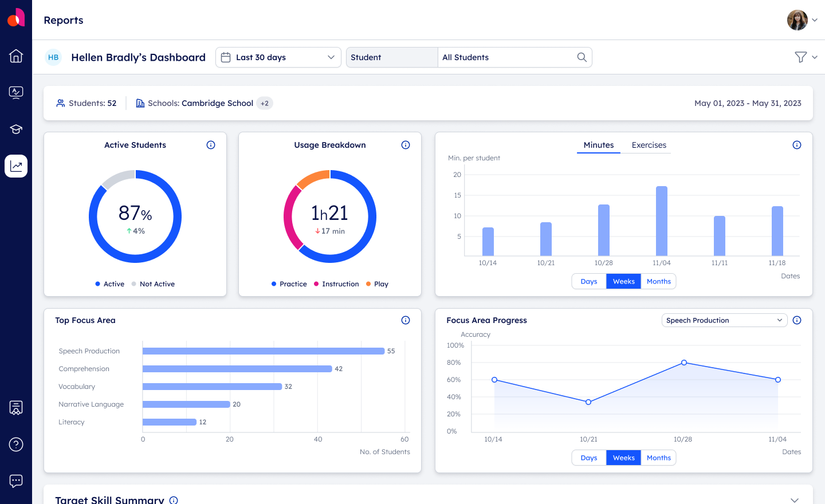Click the 10/28 point on accuracy line
Viewport: 825px width, 504px height.
tap(684, 363)
